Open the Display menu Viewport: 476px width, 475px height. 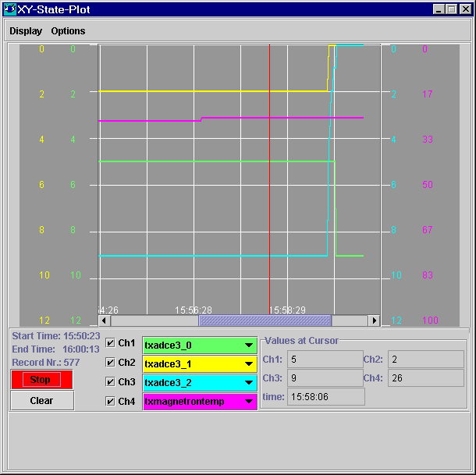point(26,31)
